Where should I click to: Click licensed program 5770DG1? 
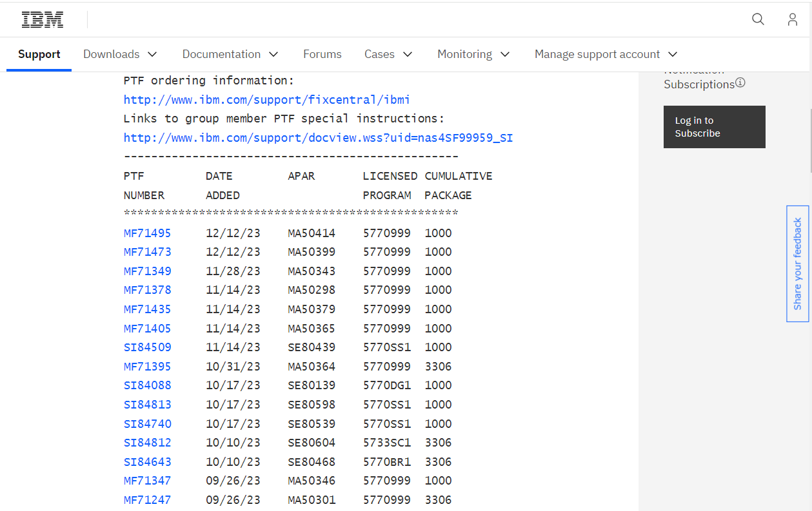click(x=387, y=385)
